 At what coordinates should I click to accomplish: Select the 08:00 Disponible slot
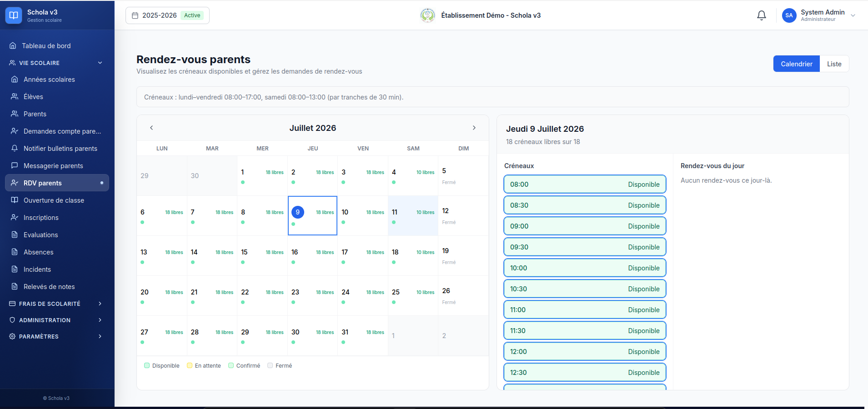click(x=585, y=184)
